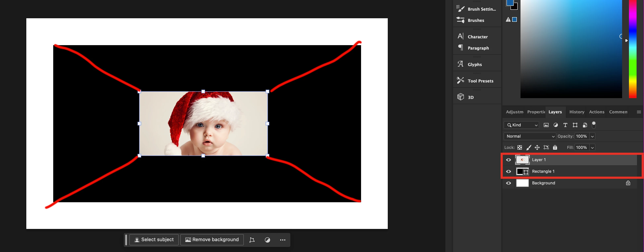Click the Select subject button

point(154,240)
